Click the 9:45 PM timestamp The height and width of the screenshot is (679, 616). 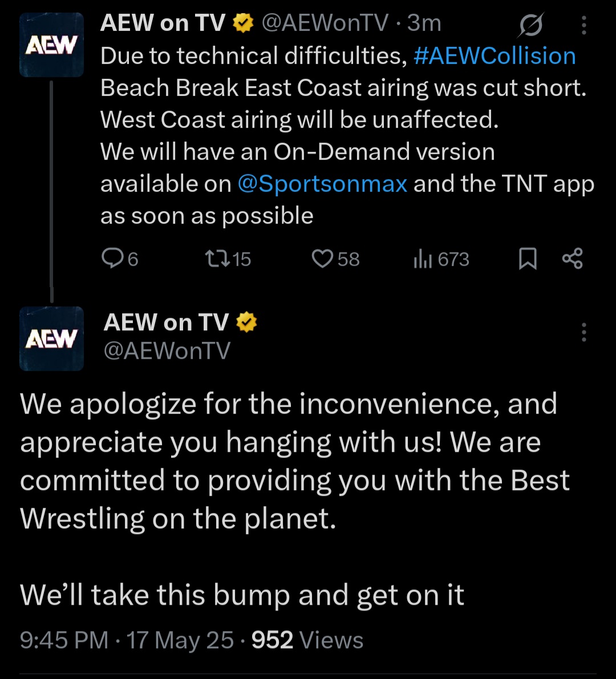point(64,640)
